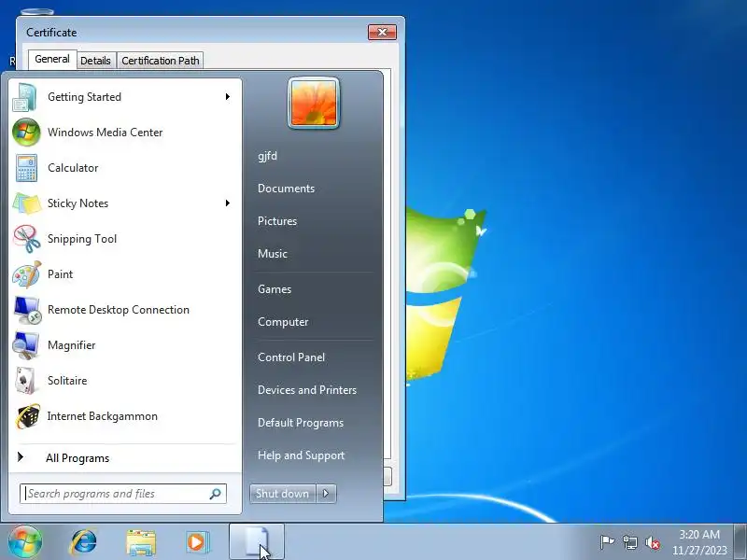Click the muted speaker volume icon

(x=652, y=542)
